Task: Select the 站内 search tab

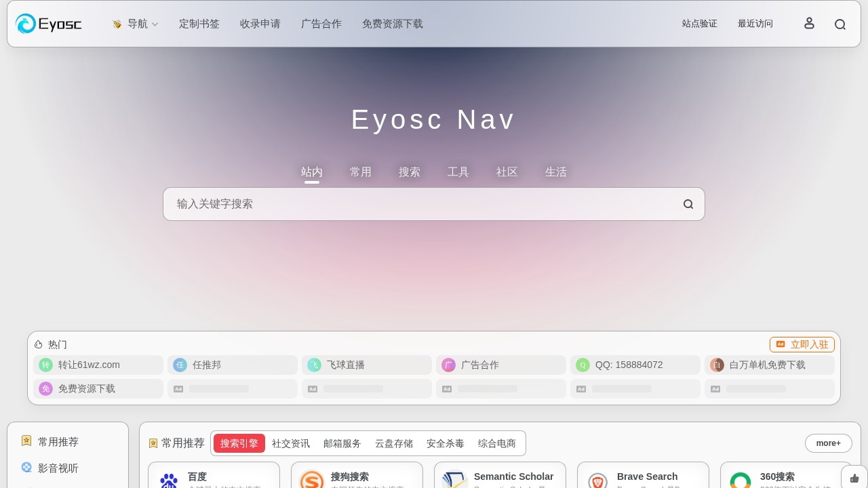Action: pyautogui.click(x=312, y=172)
